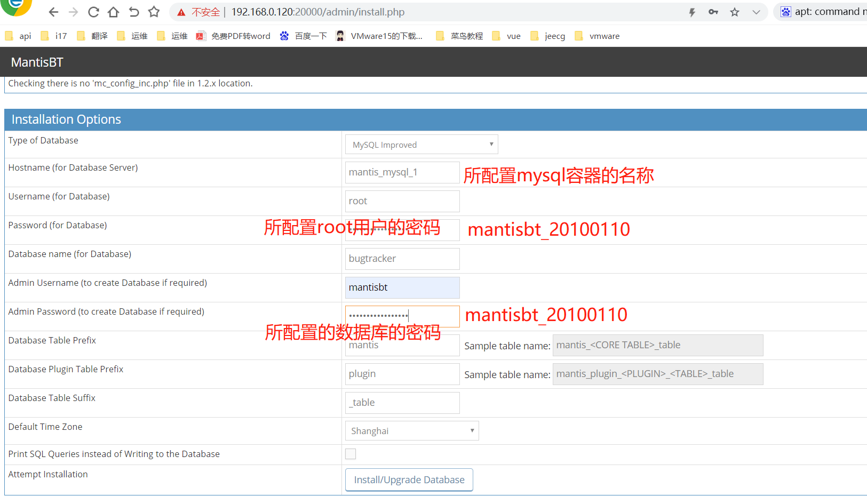Open the Type of Database dropdown

click(x=421, y=145)
